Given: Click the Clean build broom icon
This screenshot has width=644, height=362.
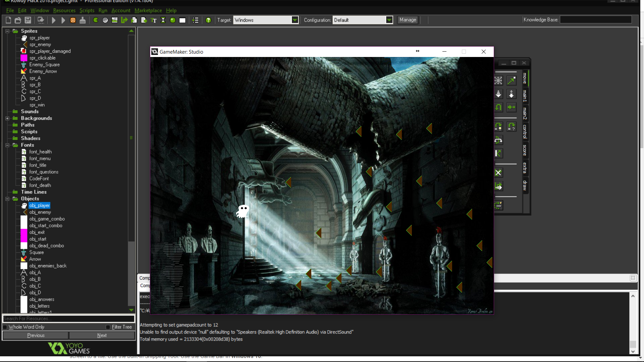Looking at the screenshot, I should [x=83, y=20].
